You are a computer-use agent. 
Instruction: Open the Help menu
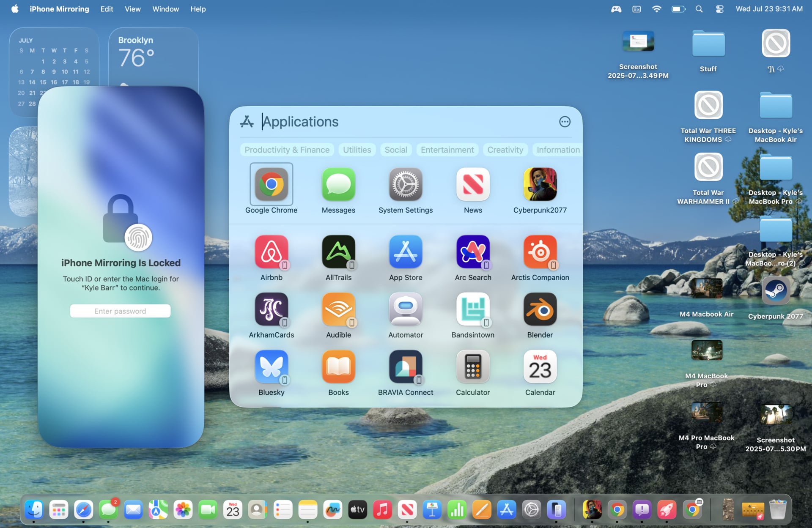(198, 9)
